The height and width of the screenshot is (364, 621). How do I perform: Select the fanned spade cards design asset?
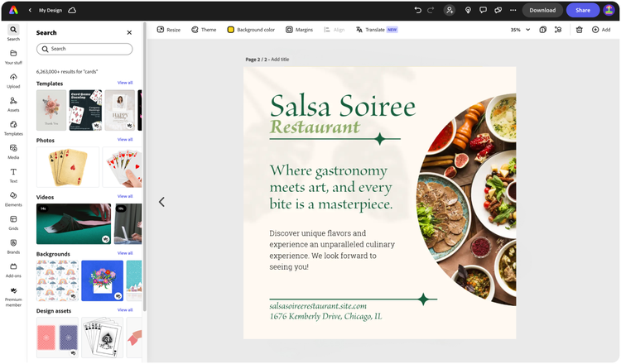click(x=102, y=337)
